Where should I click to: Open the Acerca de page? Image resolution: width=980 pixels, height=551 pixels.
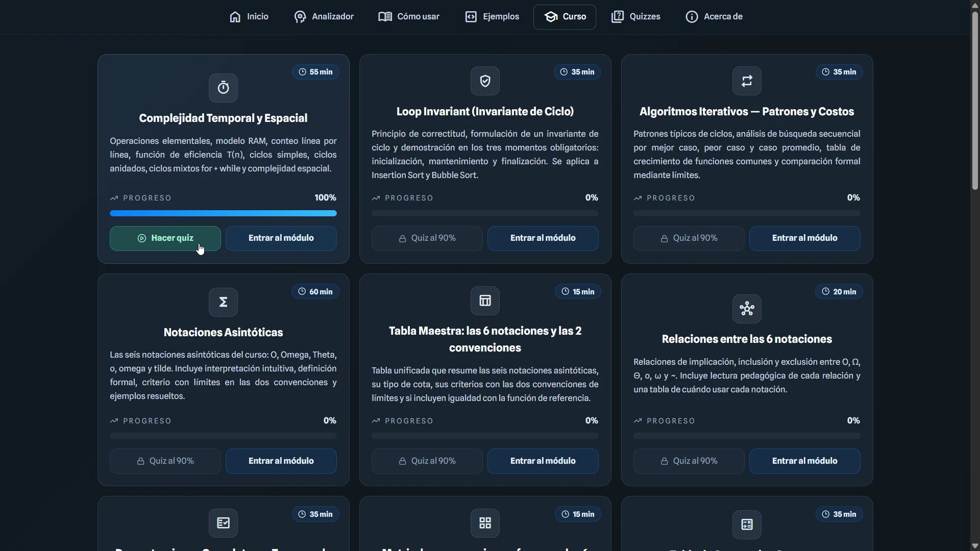714,17
